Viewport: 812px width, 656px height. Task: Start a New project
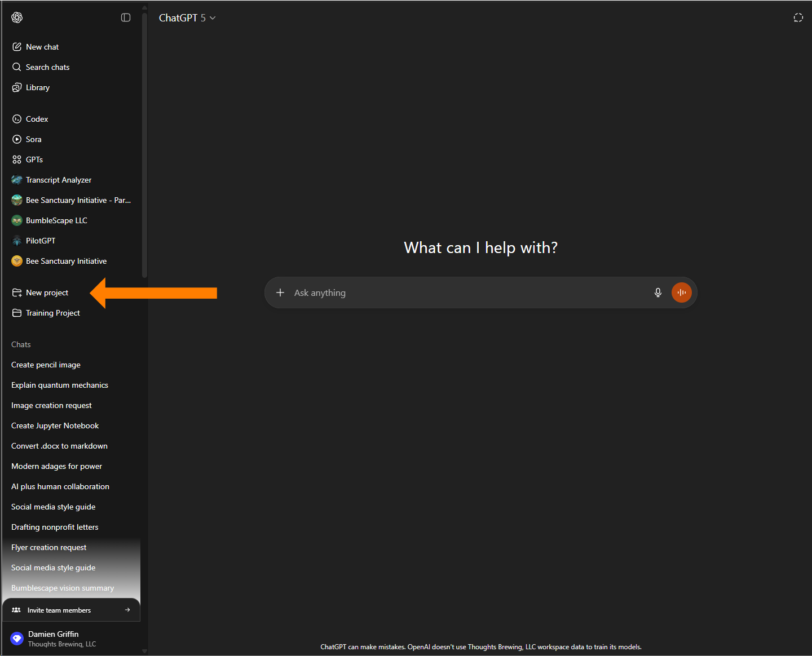point(47,292)
